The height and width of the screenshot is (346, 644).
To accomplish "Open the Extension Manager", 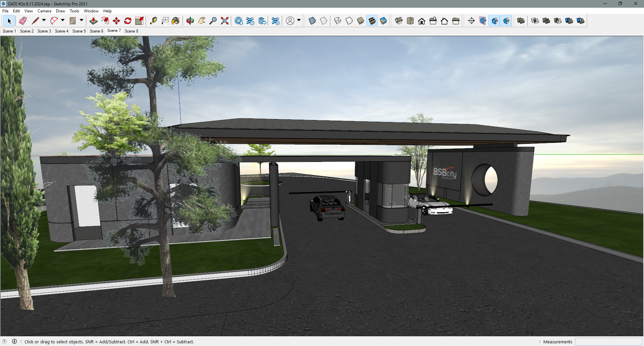I will click(276, 21).
